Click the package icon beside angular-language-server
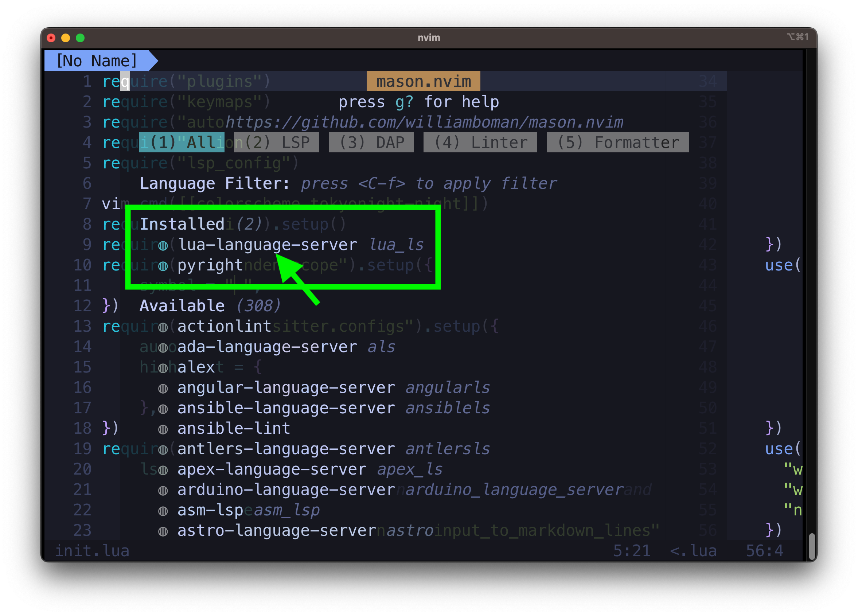 [163, 389]
